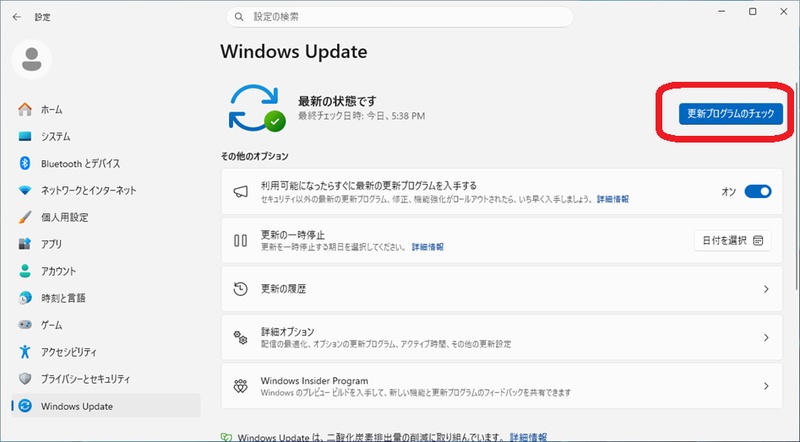This screenshot has height=442, width=800.
Task: Click the システム monitor icon
Action: click(x=25, y=136)
